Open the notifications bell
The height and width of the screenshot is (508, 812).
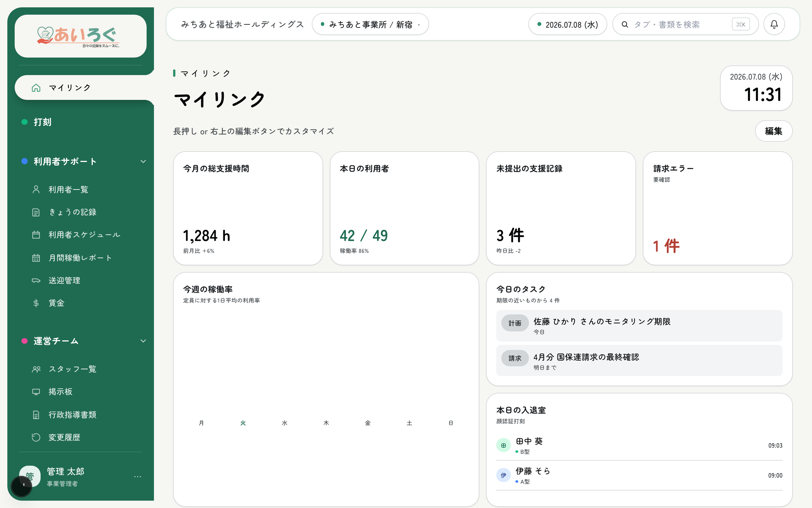[x=774, y=24]
